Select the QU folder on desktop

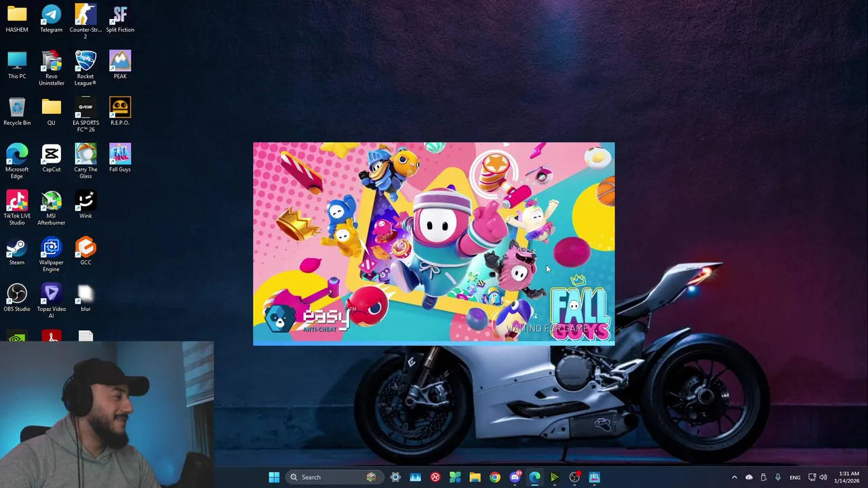coord(51,112)
